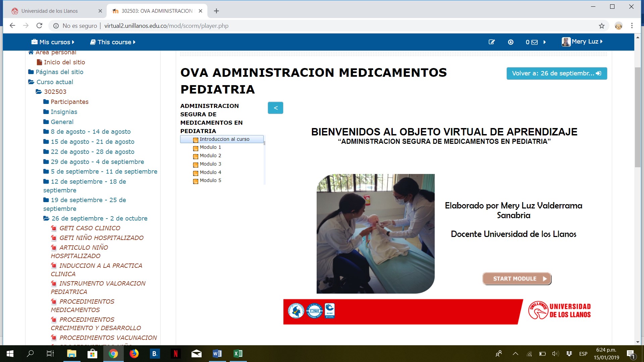This screenshot has width=644, height=362.
Task: Click the orange module icon beside Modulo 1
Action: pyautogui.click(x=196, y=148)
